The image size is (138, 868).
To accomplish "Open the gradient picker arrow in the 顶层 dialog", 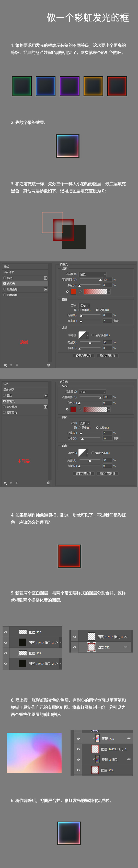I will pos(109,292).
